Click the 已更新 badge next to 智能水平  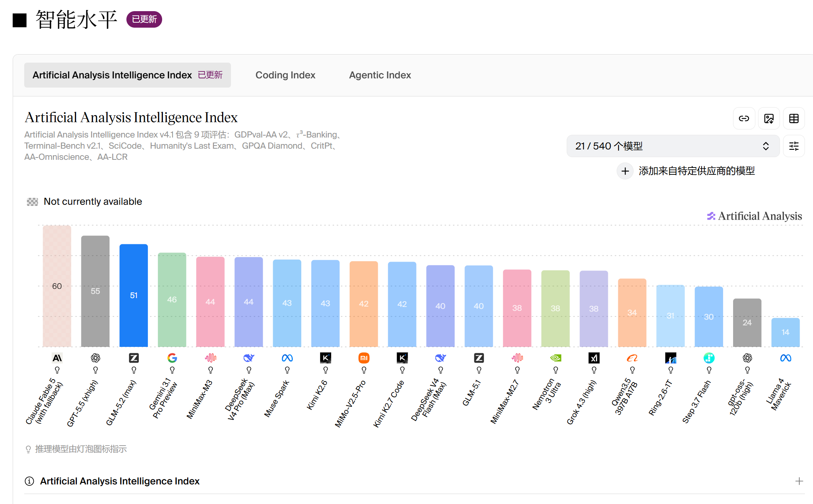coord(144,19)
